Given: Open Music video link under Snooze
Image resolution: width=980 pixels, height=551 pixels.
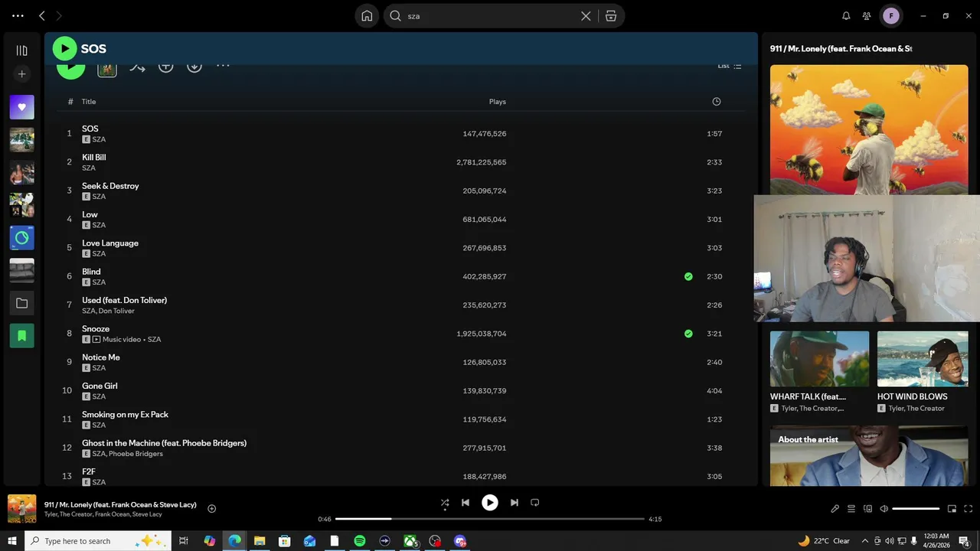Looking at the screenshot, I should (122, 339).
